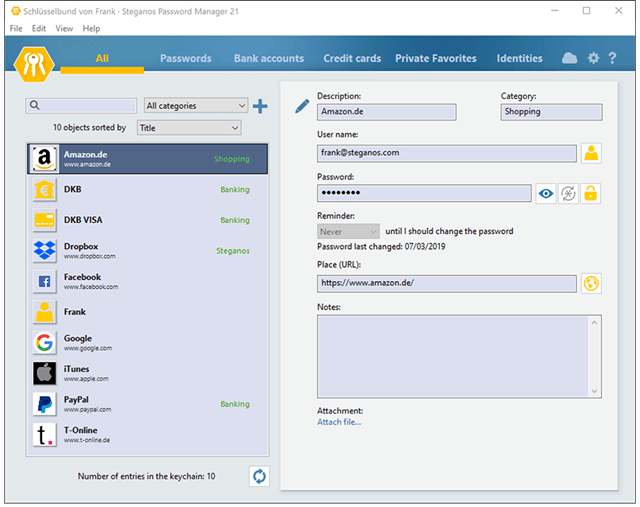Click the T-Online logo icon

pyautogui.click(x=44, y=434)
